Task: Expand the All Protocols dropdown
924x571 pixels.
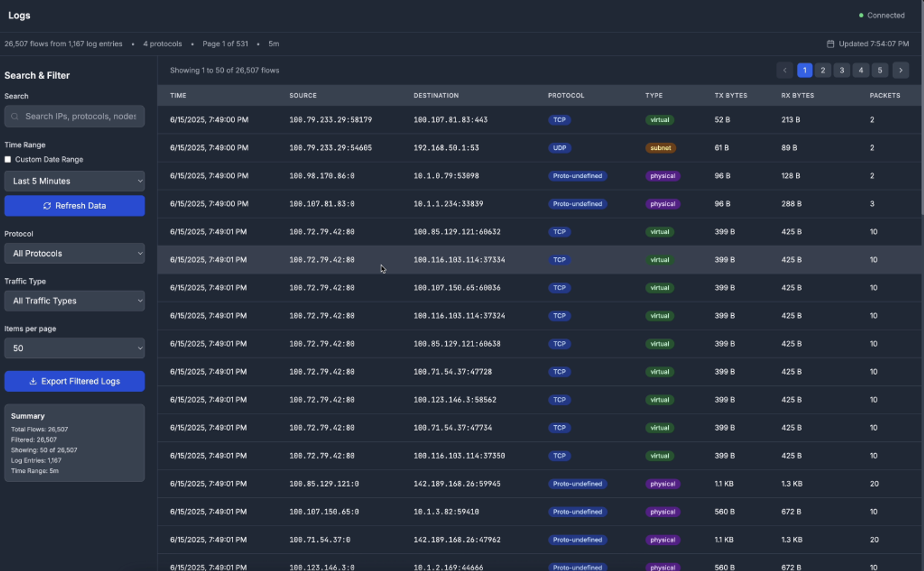Action: pos(74,253)
